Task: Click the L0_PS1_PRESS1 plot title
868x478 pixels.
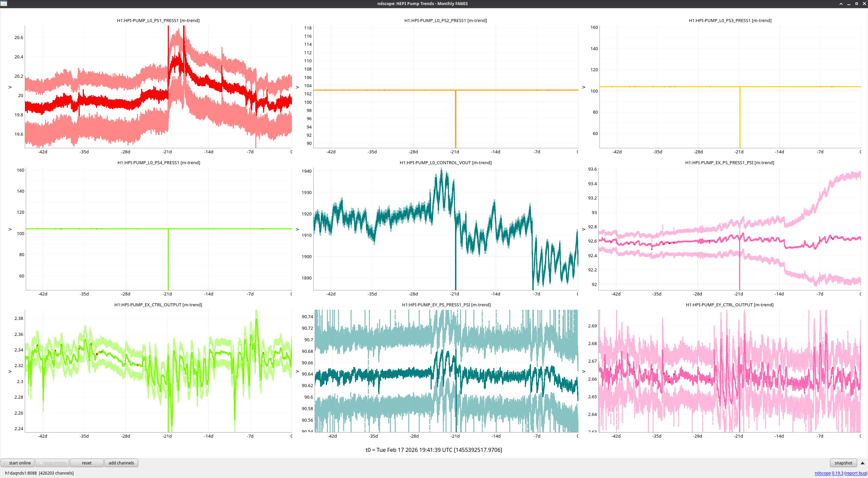Action: coord(158,20)
